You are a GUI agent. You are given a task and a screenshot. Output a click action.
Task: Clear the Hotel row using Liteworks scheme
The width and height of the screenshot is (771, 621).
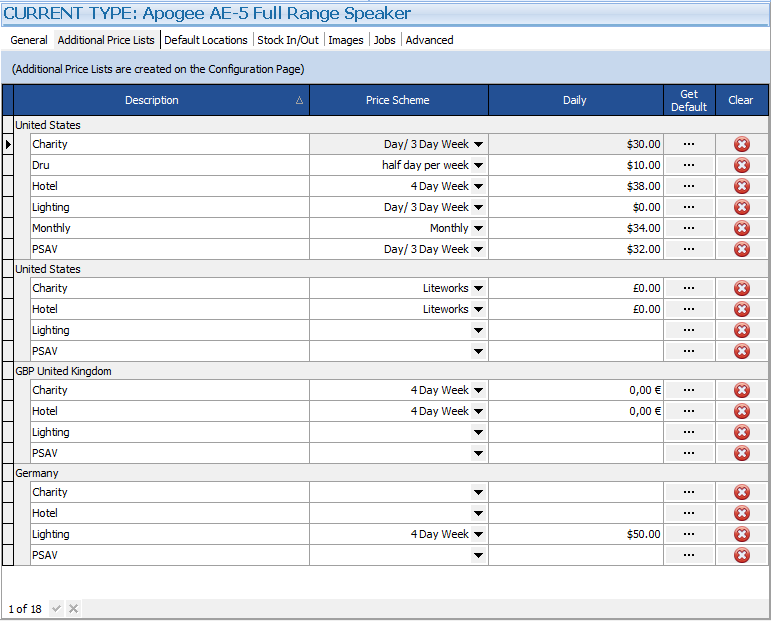[741, 309]
